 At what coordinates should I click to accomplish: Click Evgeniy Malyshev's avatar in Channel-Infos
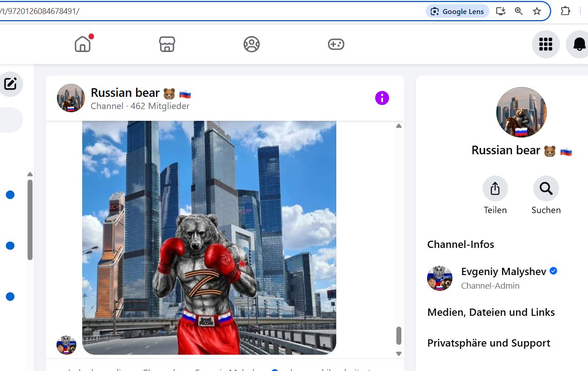(x=440, y=278)
